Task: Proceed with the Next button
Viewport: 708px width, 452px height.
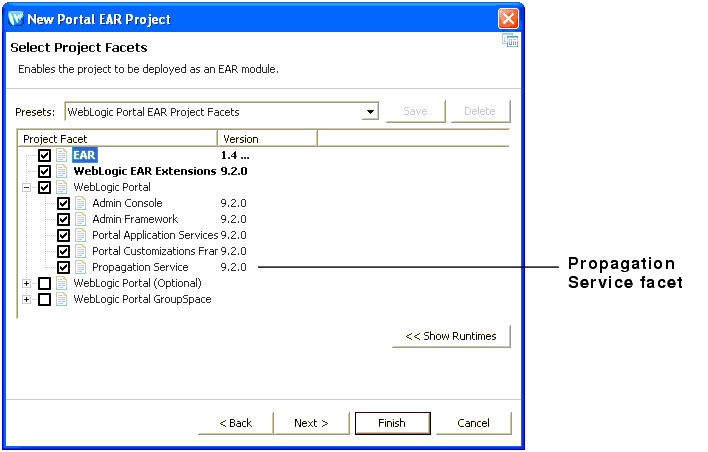Action: coord(311,423)
